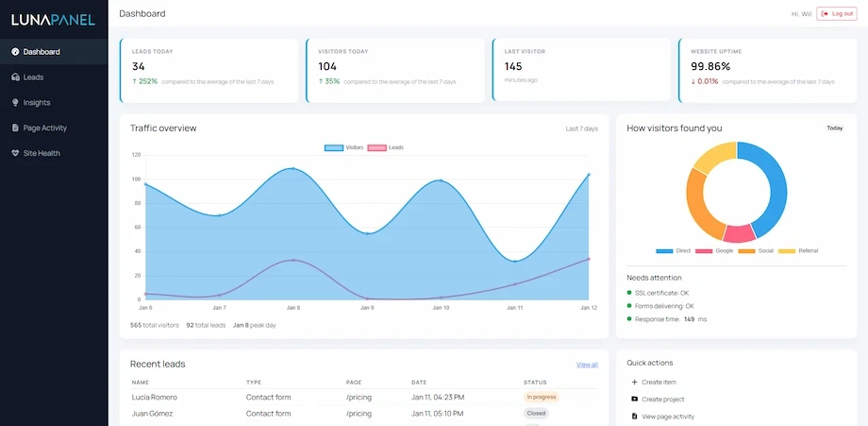Image resolution: width=868 pixels, height=426 pixels.
Task: Click the Jan 12 leads data point
Action: click(589, 259)
